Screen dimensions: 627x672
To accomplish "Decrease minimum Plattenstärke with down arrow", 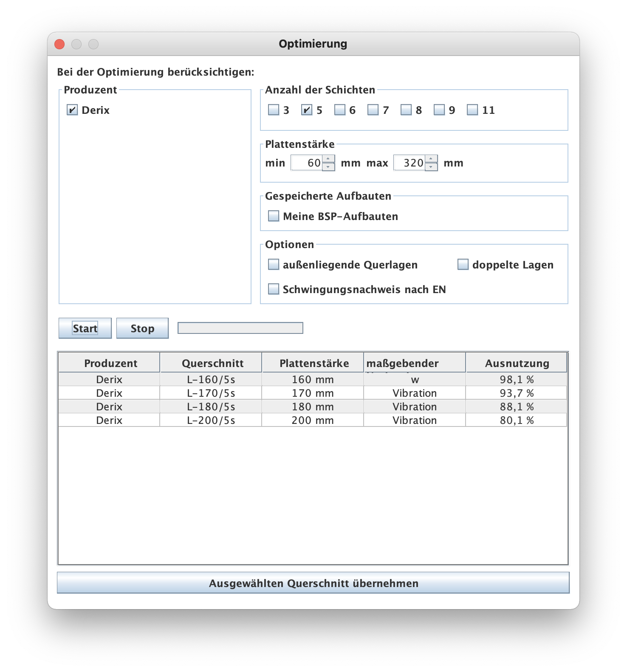I will (328, 167).
